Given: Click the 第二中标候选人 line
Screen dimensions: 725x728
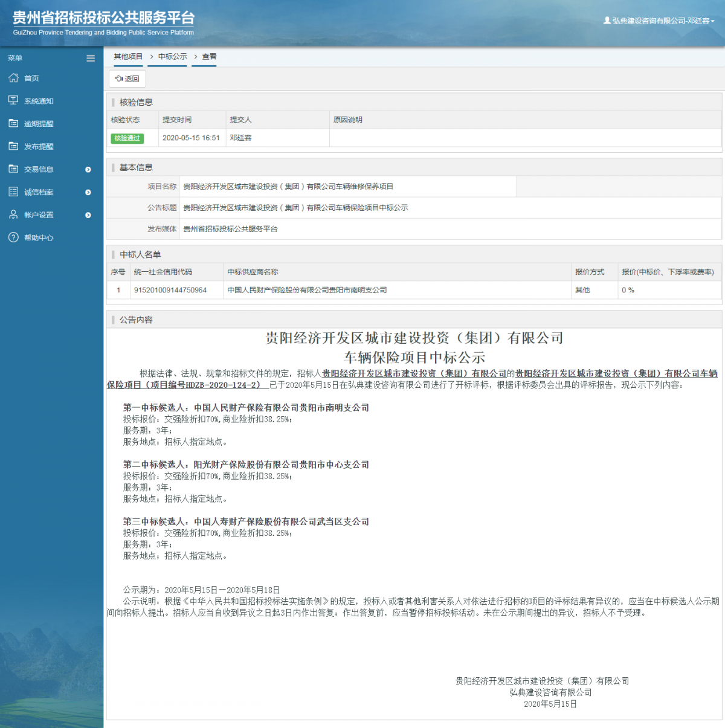Looking at the screenshot, I should [x=246, y=465].
